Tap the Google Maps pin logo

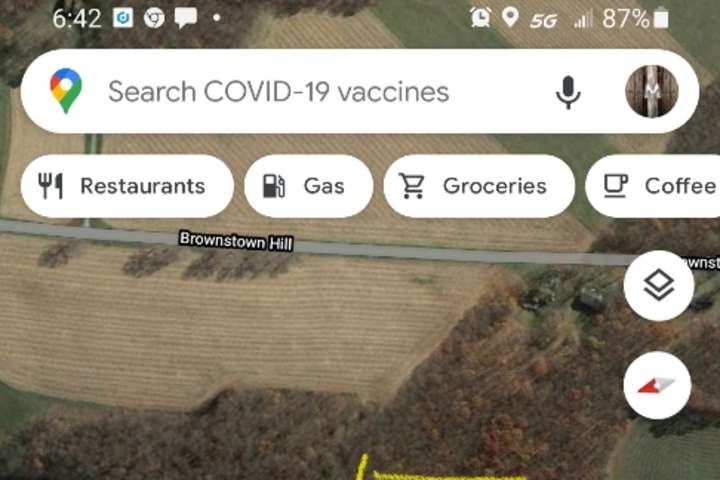66,90
